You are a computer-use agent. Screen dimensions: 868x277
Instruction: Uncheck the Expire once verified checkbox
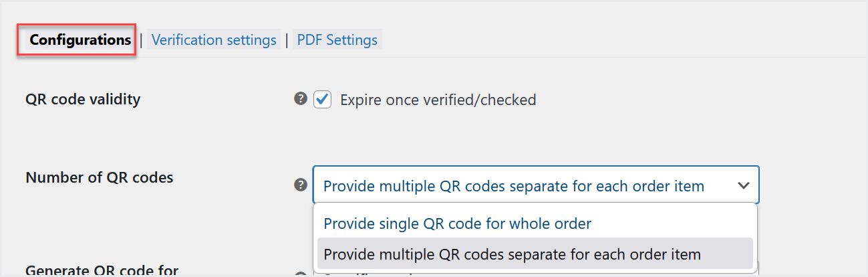pyautogui.click(x=323, y=100)
